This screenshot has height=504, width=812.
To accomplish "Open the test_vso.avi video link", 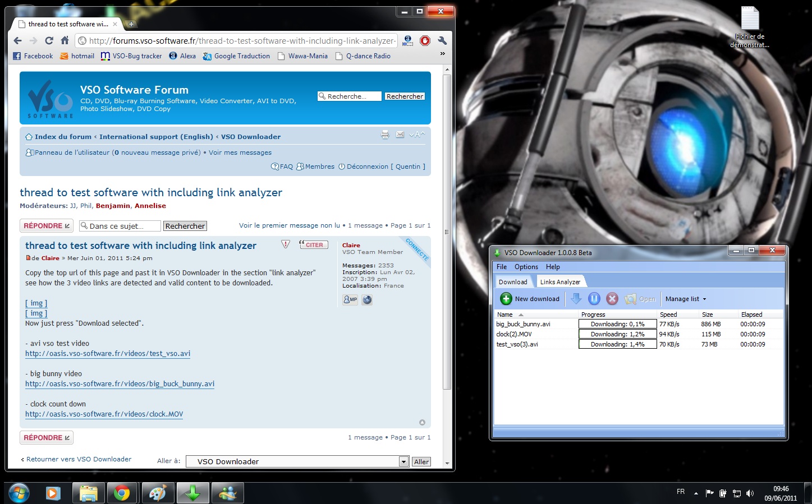I will pyautogui.click(x=108, y=354).
